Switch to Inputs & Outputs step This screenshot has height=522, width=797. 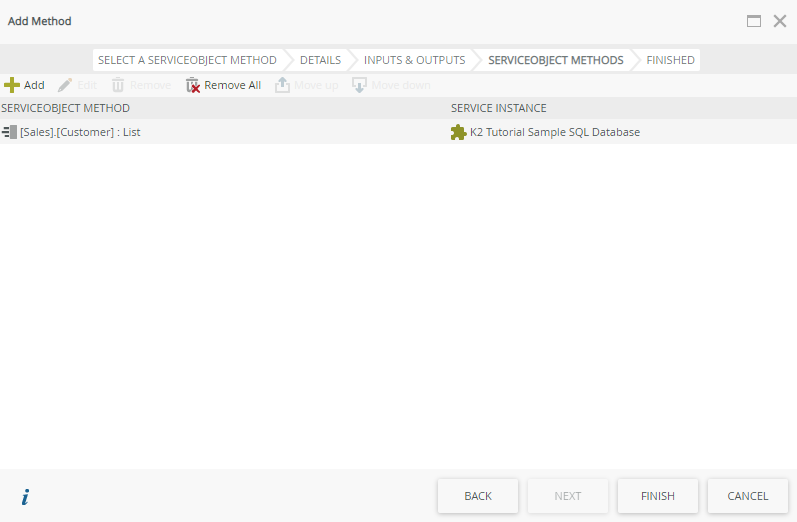pyautogui.click(x=414, y=60)
